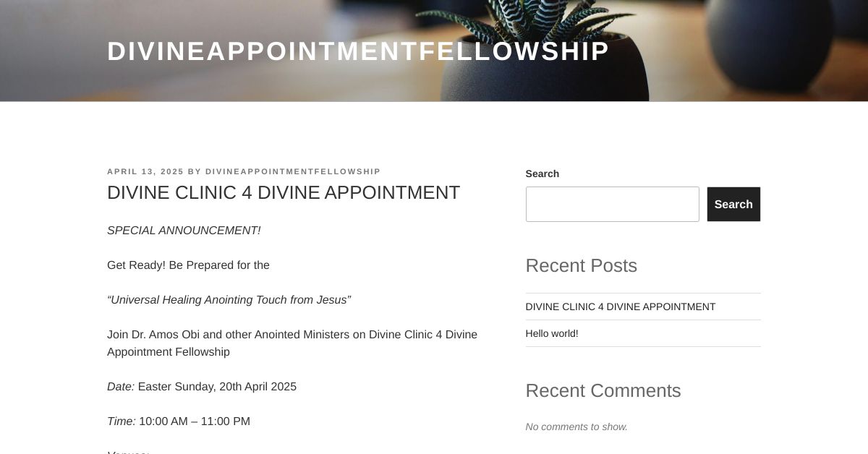The image size is (868, 454).
Task: Click the Recent Comments heading
Action: point(603,391)
